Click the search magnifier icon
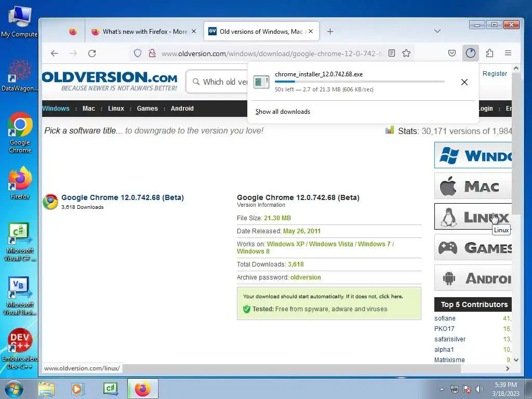 coord(196,82)
